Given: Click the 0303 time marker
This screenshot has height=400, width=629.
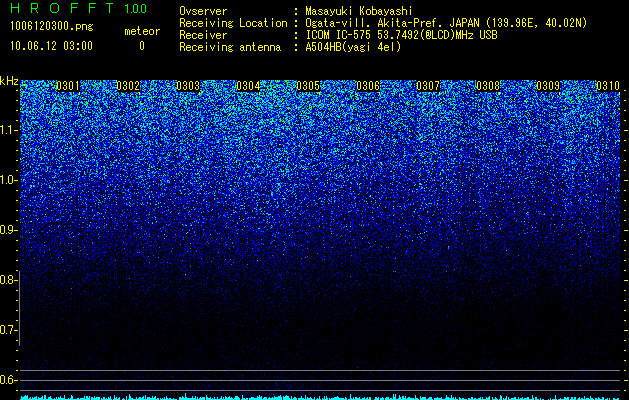Looking at the screenshot, I should point(188,86).
